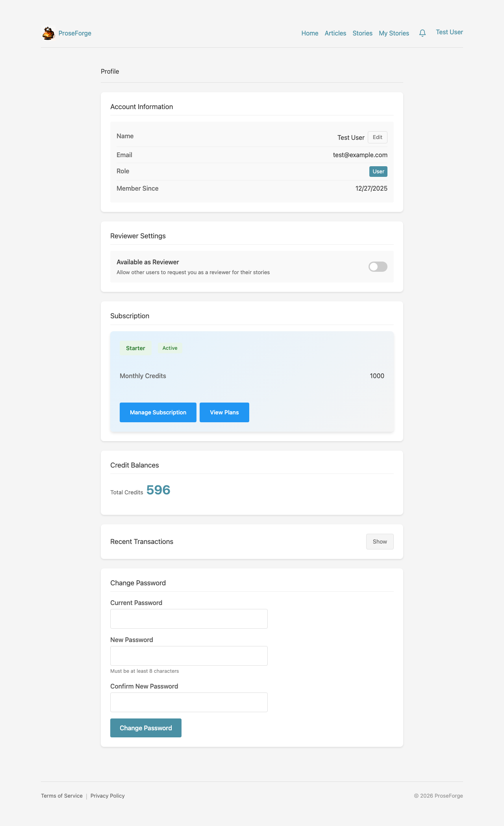Click Manage Subscription
This screenshot has height=826, width=504.
(x=158, y=412)
